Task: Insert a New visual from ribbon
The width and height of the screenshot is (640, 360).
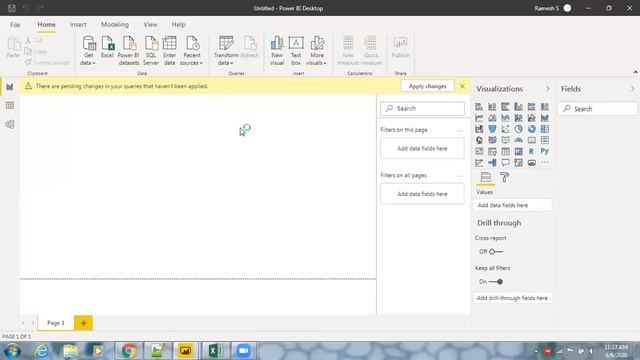Action: (277, 51)
